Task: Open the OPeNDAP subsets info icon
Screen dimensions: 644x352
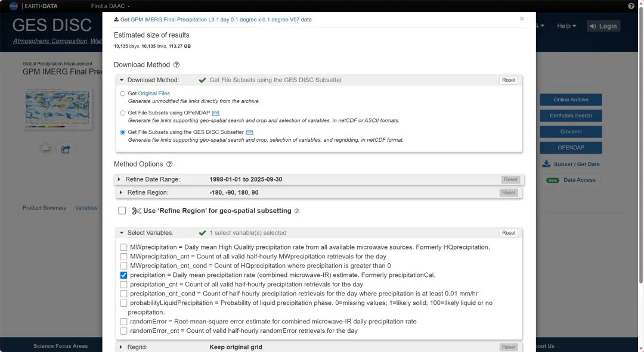Action: [x=216, y=113]
